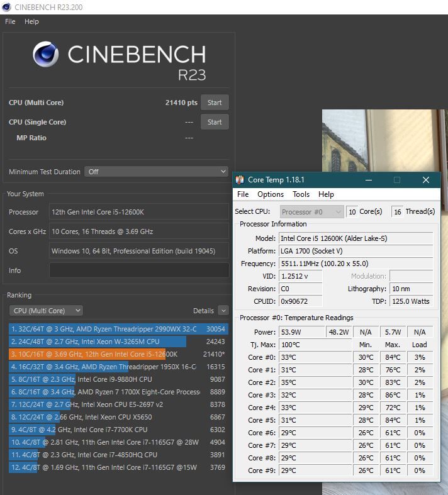Open the Cinebench File menu
The height and width of the screenshot is (495, 448).
(x=10, y=21)
